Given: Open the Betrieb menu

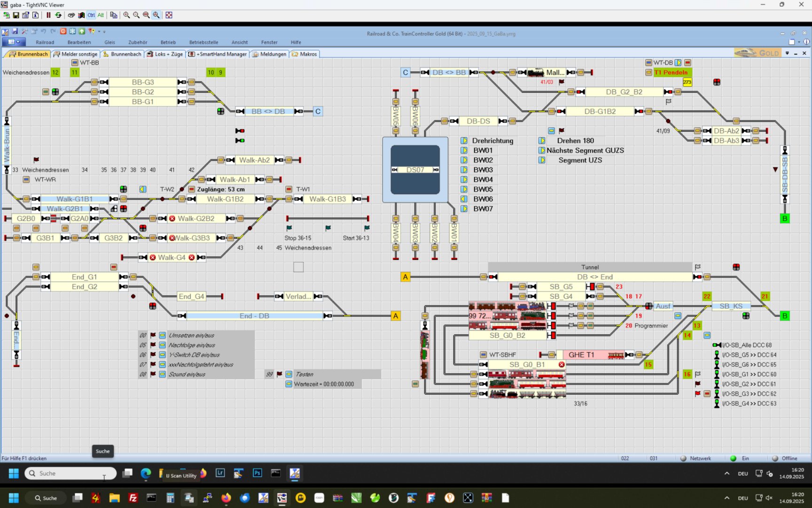Looking at the screenshot, I should (x=168, y=42).
